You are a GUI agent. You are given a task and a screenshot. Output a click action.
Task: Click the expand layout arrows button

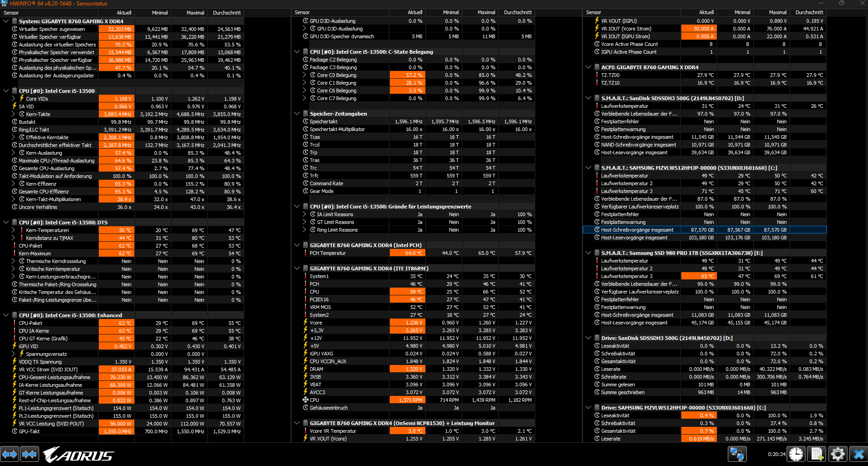tap(10, 454)
